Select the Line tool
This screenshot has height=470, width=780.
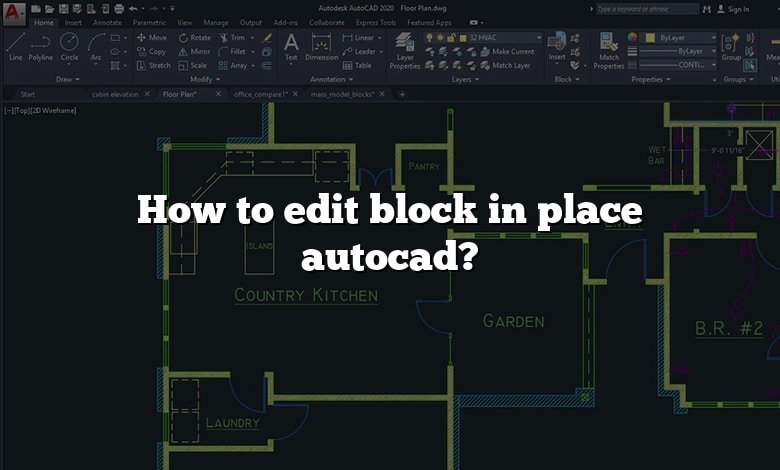(x=15, y=46)
